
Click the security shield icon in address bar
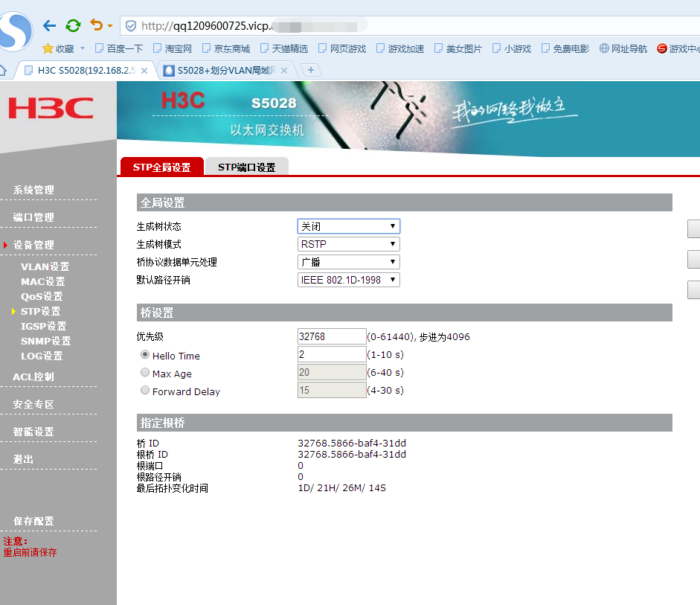pyautogui.click(x=131, y=26)
